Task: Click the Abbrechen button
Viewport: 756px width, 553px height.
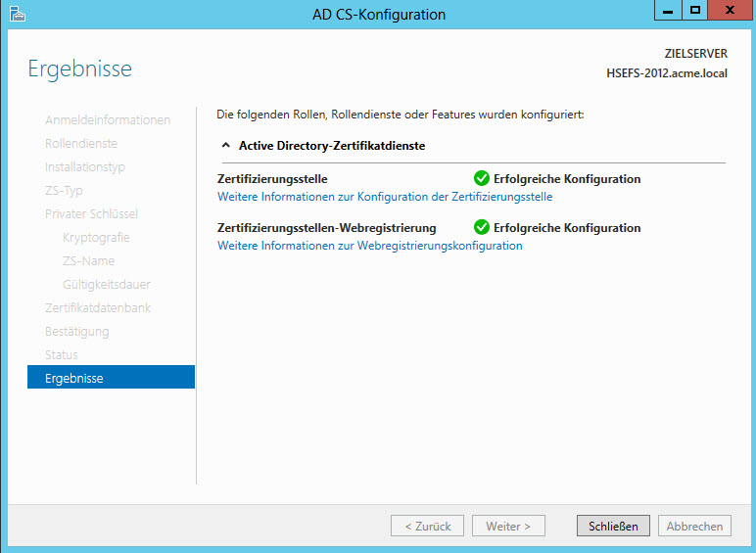Action: pyautogui.click(x=694, y=526)
